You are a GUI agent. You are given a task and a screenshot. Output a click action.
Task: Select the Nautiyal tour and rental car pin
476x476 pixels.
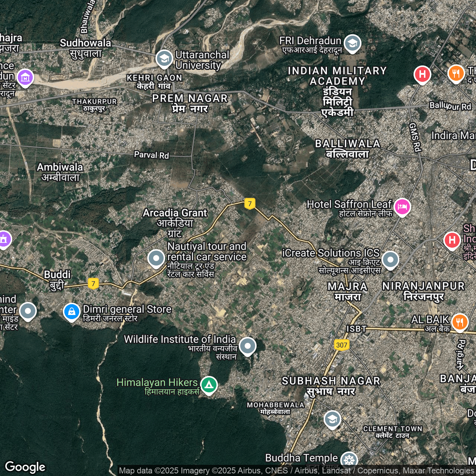[156, 258]
